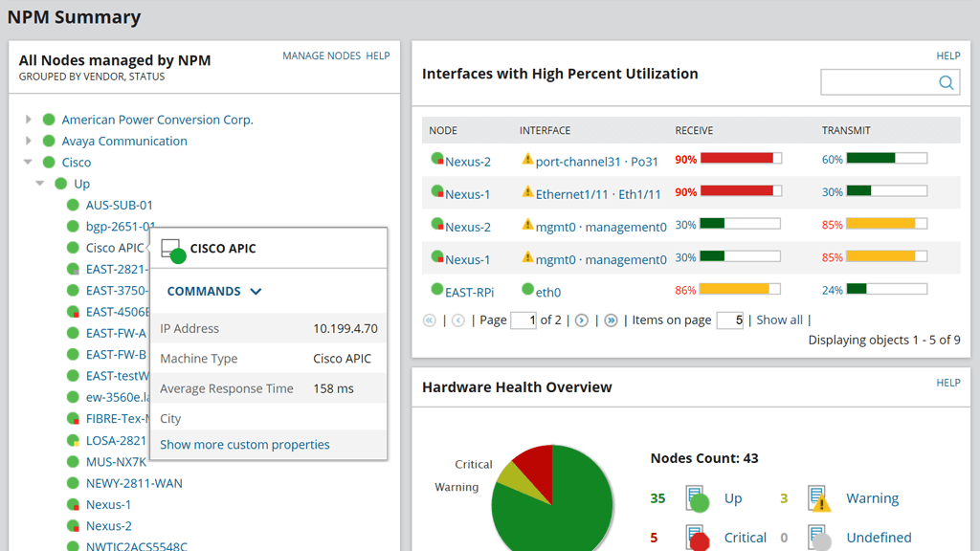The width and height of the screenshot is (980, 551).
Task: Click the warning icon next to Ethernet1/11
Action: click(x=527, y=192)
